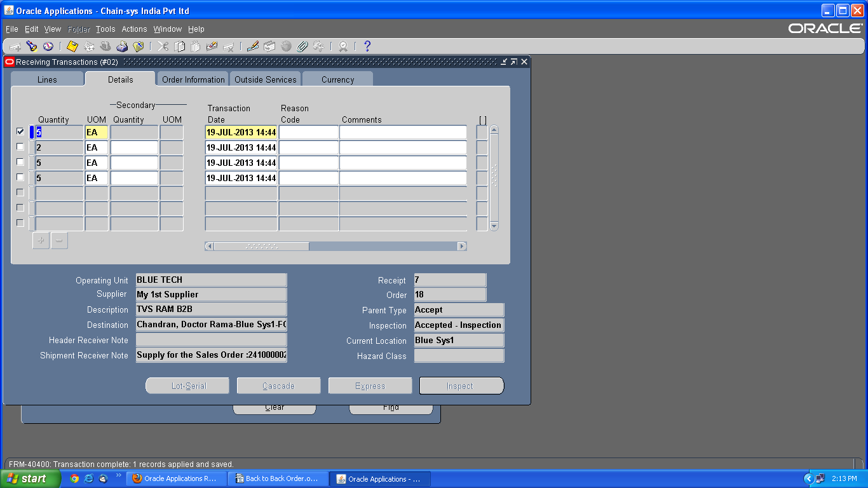Image resolution: width=868 pixels, height=488 pixels.
Task: Click the Zoom toolbar icon
Action: (x=269, y=46)
